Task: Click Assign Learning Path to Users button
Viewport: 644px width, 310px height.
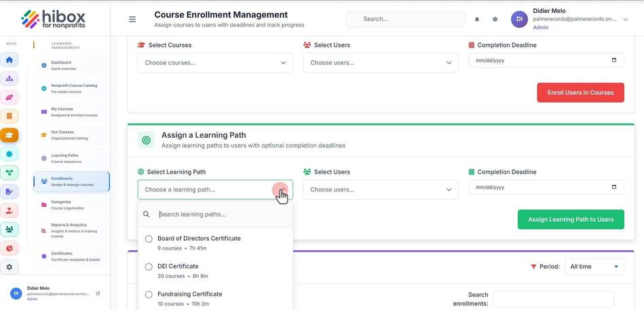Action: 571,219
